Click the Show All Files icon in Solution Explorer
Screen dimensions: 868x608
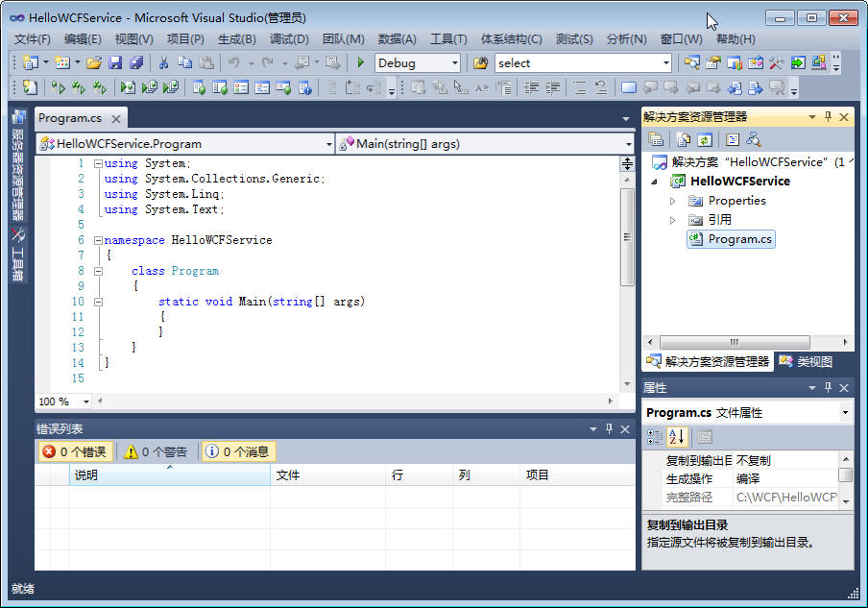click(684, 139)
